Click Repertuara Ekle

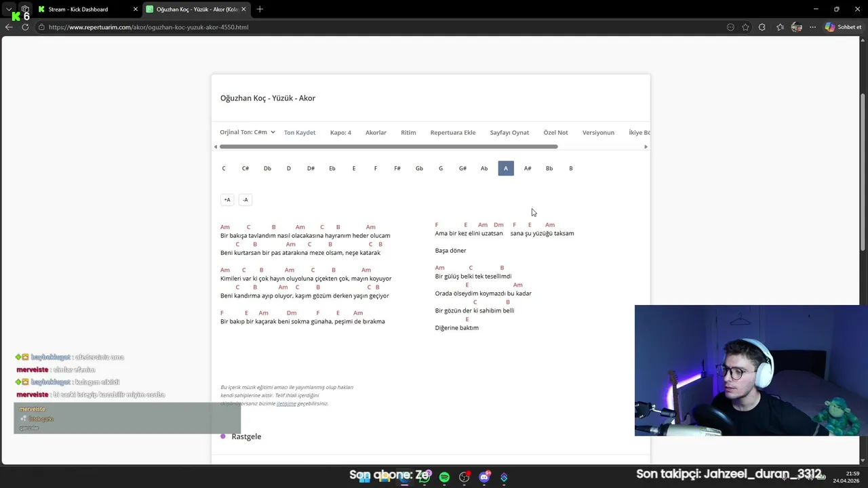tap(453, 133)
